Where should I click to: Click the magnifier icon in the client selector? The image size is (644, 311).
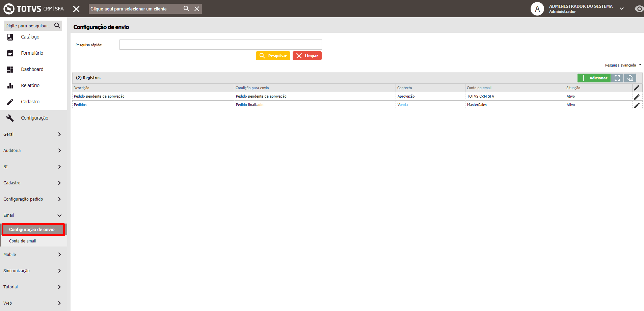click(186, 9)
